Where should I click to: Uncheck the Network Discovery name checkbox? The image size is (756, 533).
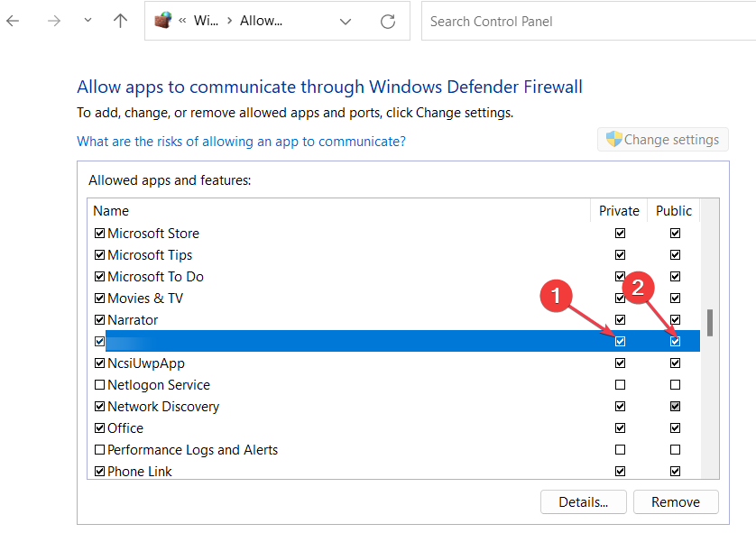[x=99, y=407]
